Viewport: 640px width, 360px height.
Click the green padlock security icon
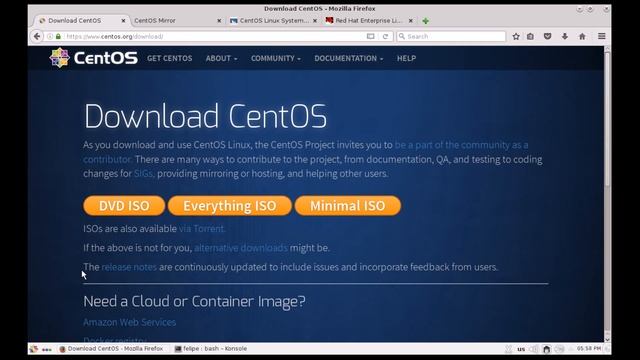click(x=58, y=36)
